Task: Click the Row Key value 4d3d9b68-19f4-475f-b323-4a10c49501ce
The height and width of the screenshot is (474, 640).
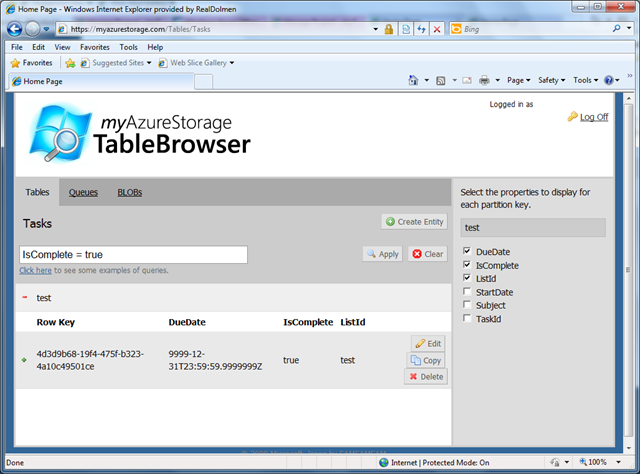Action: point(90,360)
